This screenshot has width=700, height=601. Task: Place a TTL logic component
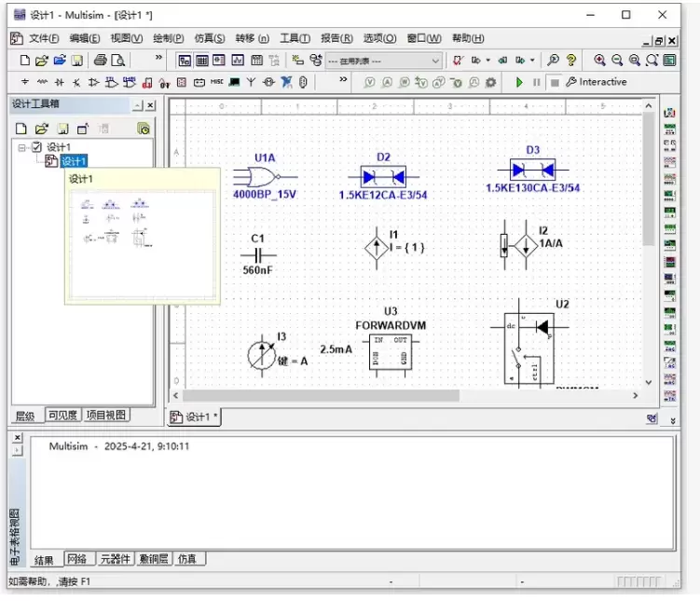point(111,82)
